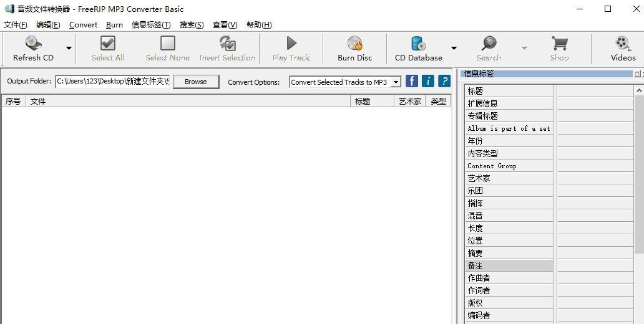Select the 作曲者 tag row
The image size is (644, 324).
coord(509,278)
